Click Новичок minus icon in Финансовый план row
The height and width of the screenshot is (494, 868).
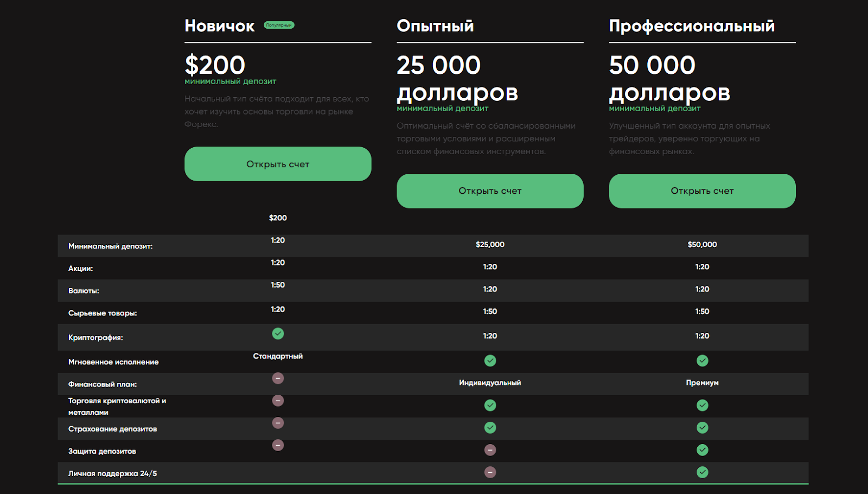[x=278, y=378]
